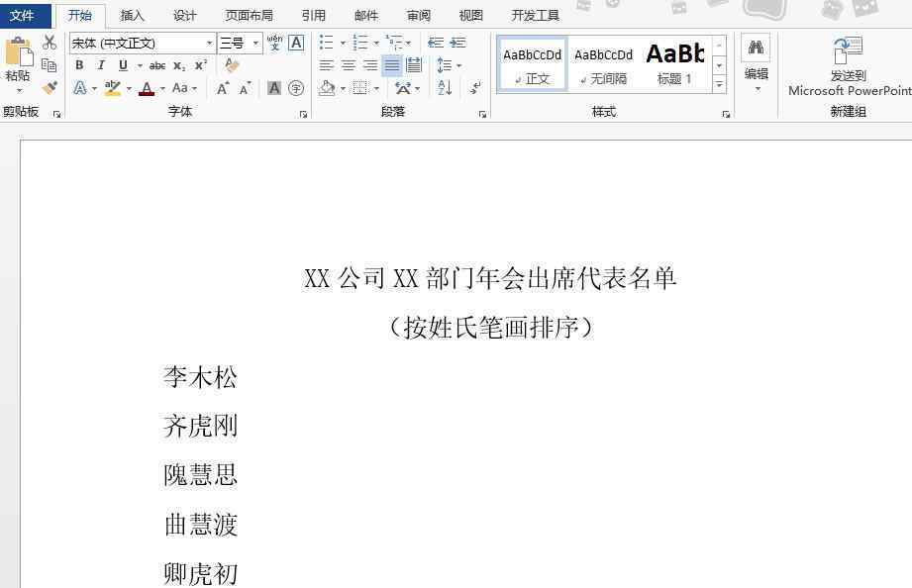Viewport: 912px width, 588px height.
Task: Open the line spacing dropdown
Action: point(449,65)
